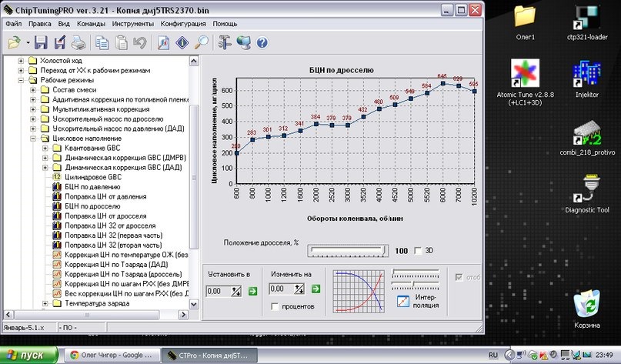621x364 pixels.
Task: Copy with the Copy toolbar icon
Action: [102, 42]
